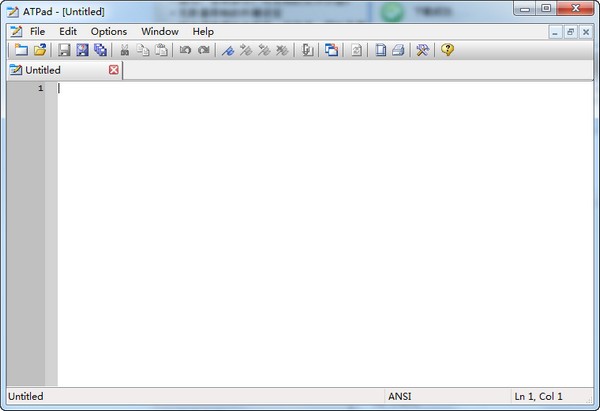The image size is (600, 411).
Task: Click the yellow Help question mark icon
Action: [x=447, y=50]
